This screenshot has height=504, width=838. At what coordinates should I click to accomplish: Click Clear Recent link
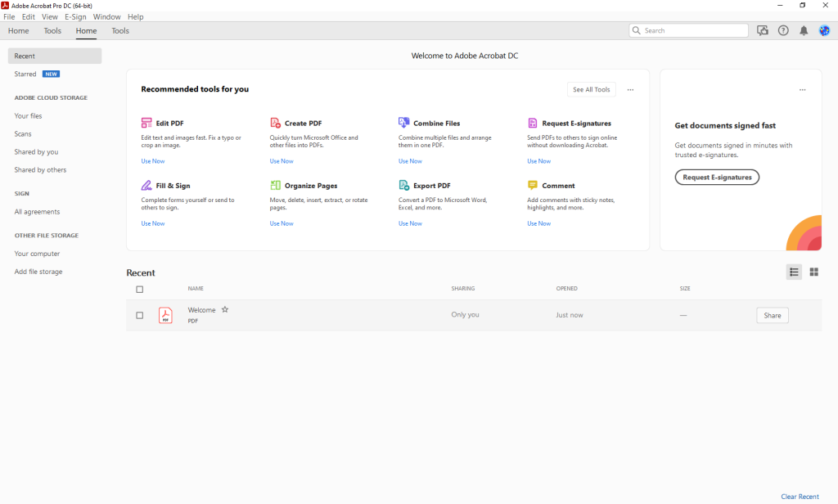click(800, 497)
